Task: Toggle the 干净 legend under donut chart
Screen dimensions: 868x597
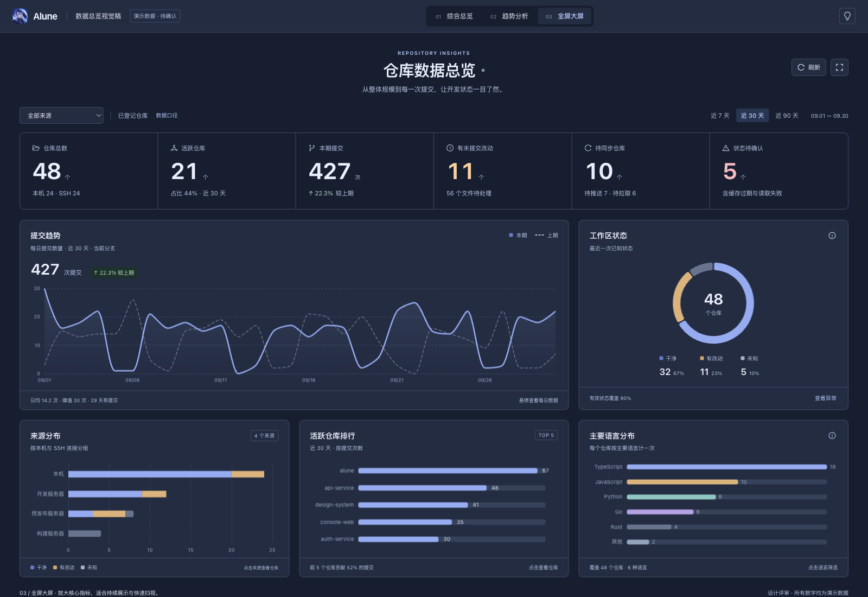Action: pos(668,359)
